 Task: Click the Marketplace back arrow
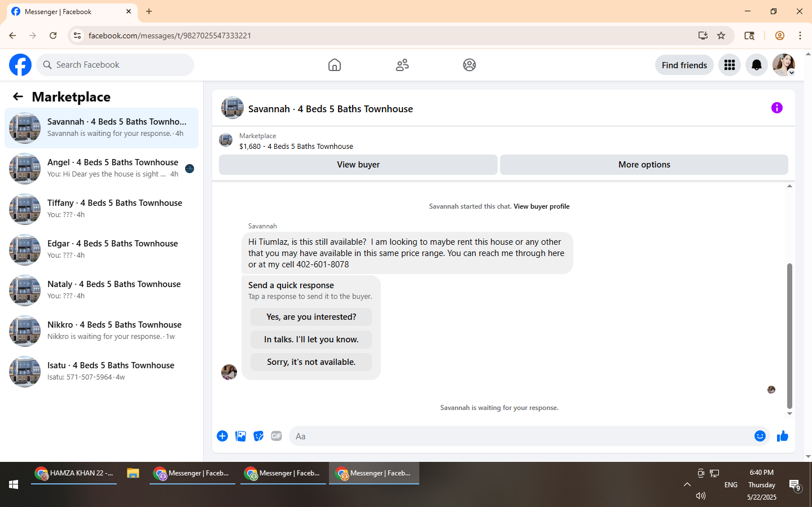click(18, 96)
